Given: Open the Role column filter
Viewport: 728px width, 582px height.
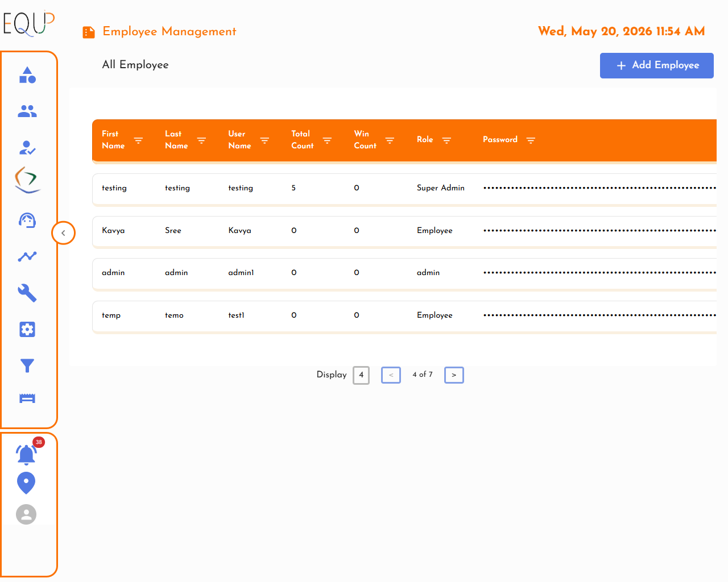Looking at the screenshot, I should coord(446,140).
